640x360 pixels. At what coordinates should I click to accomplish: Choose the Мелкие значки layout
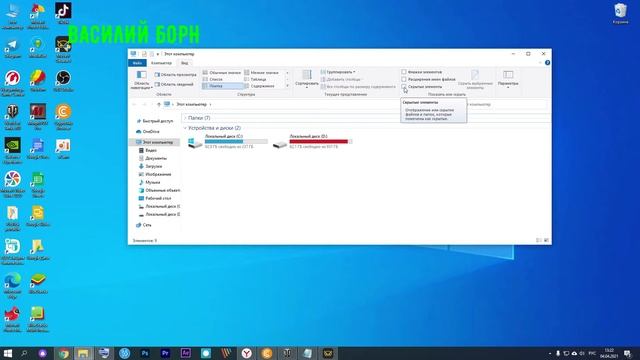[x=262, y=73]
